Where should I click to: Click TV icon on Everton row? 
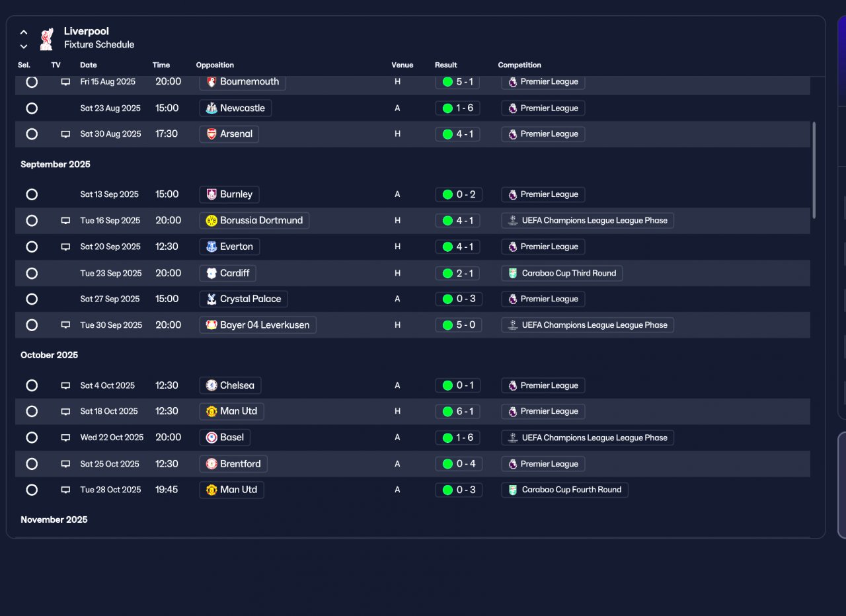(65, 247)
